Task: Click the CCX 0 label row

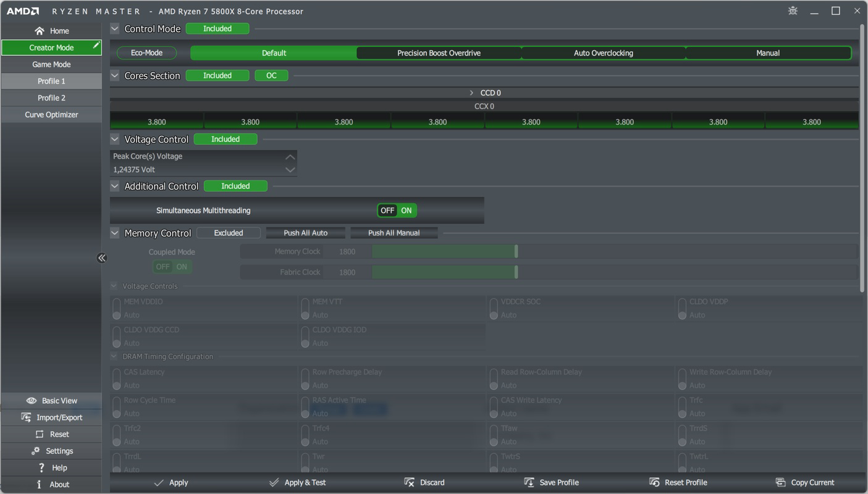Action: [x=484, y=106]
